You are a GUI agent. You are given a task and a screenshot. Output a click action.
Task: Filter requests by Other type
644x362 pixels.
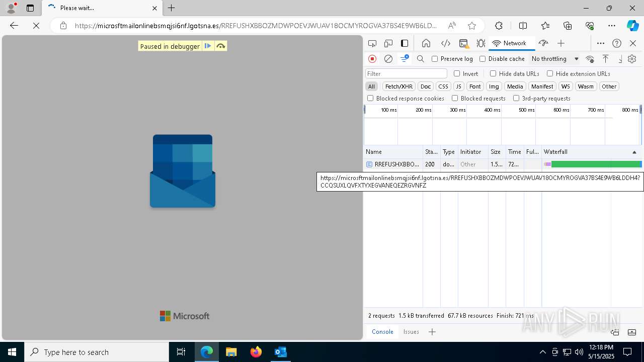609,86
